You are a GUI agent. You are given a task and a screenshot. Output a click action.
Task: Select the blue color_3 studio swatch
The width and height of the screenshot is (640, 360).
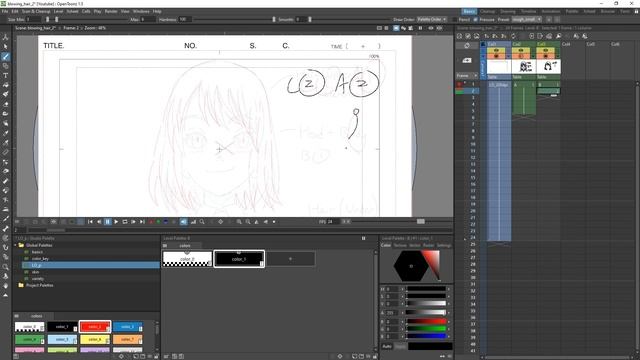pyautogui.click(x=128, y=327)
